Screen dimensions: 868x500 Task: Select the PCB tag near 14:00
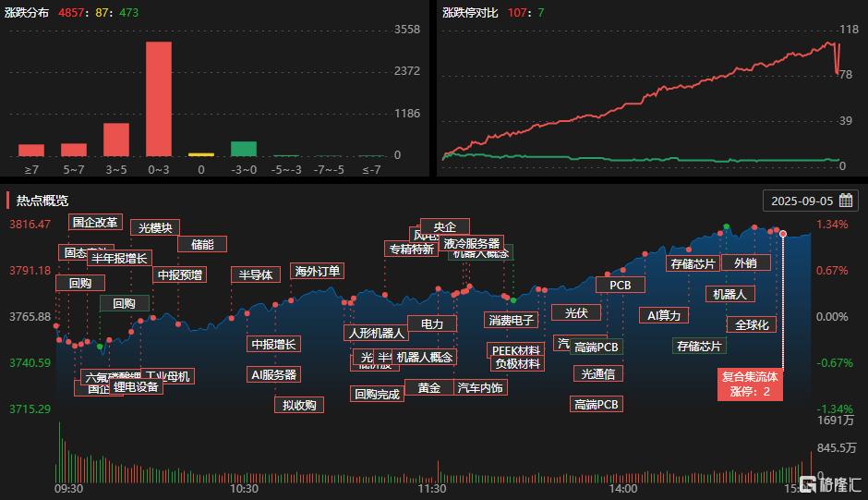pyautogui.click(x=620, y=285)
